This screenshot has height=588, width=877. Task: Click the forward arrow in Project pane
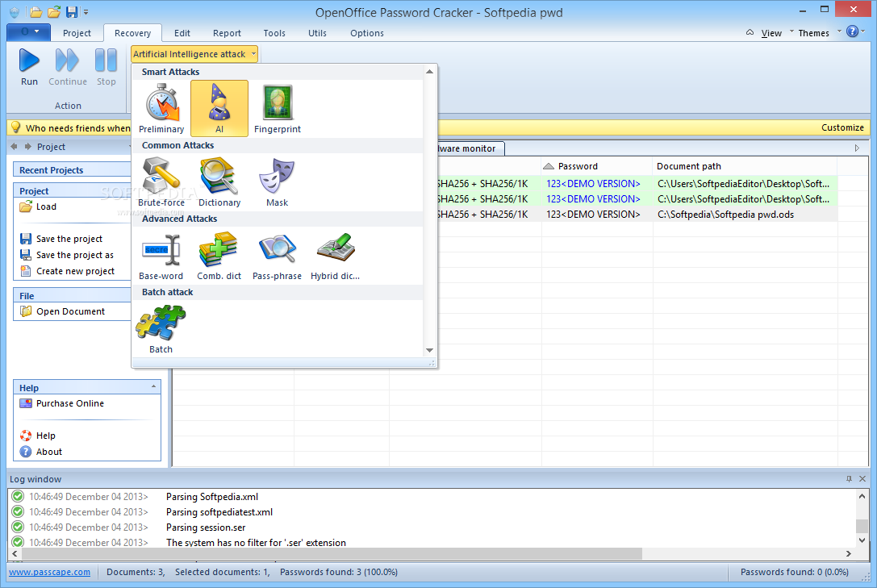[27, 147]
